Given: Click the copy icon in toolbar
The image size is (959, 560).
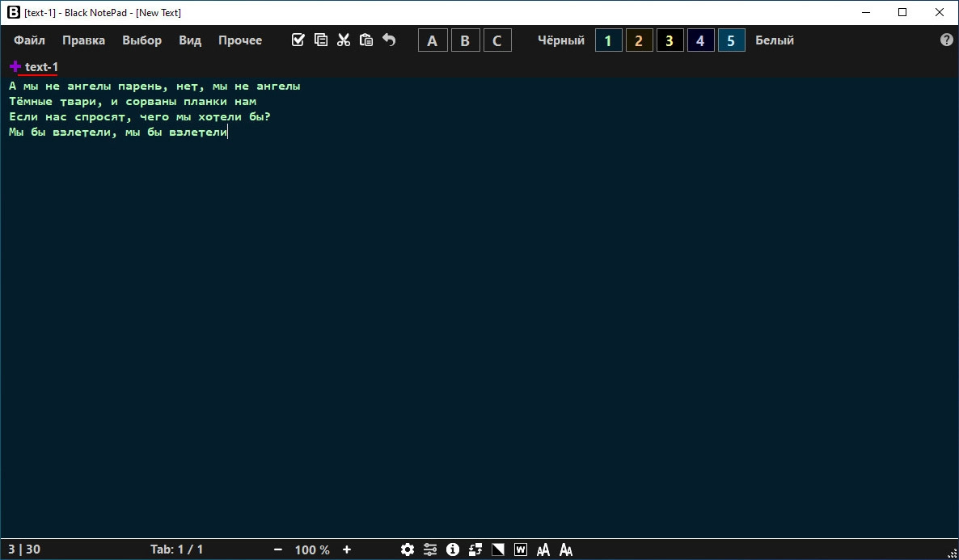Looking at the screenshot, I should coord(320,40).
